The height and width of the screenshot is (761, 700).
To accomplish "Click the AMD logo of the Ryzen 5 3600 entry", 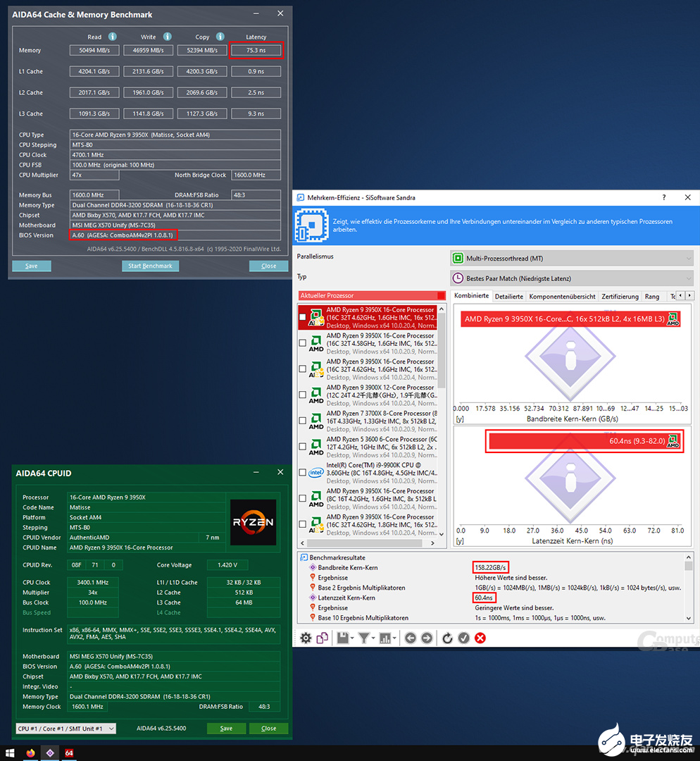I will pyautogui.click(x=316, y=447).
